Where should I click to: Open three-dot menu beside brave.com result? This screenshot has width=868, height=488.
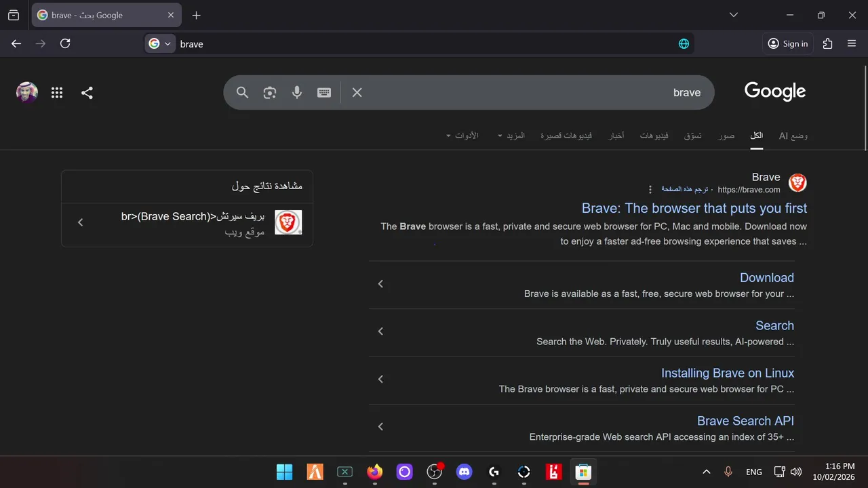(x=650, y=190)
